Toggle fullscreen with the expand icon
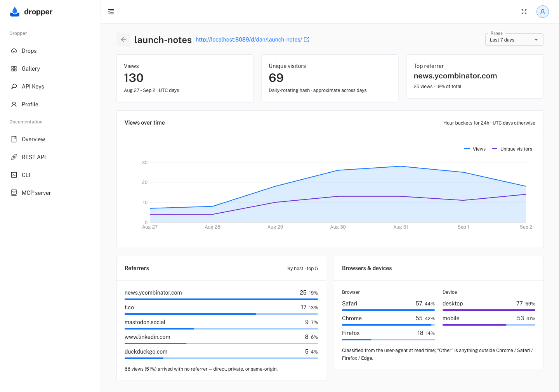Image resolution: width=559 pixels, height=392 pixels. point(524,12)
